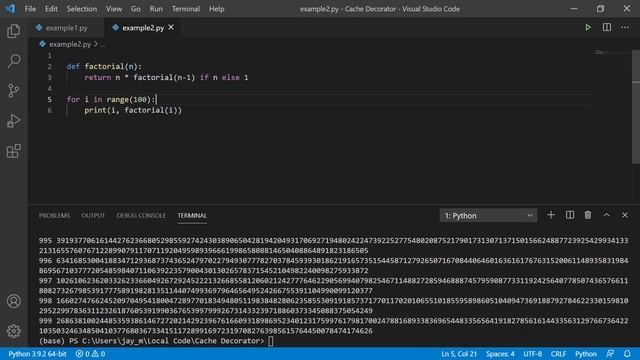Open the Selection menu
640x360 pixels.
(82, 9)
